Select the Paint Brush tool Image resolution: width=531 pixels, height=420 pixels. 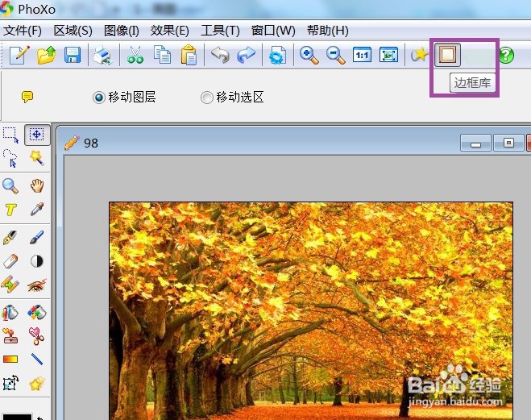coord(37,237)
